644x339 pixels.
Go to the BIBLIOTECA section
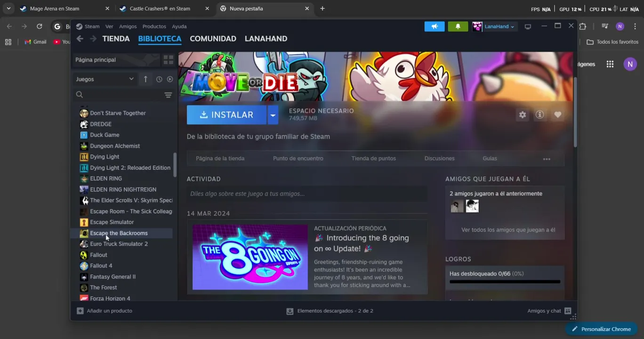click(x=160, y=39)
